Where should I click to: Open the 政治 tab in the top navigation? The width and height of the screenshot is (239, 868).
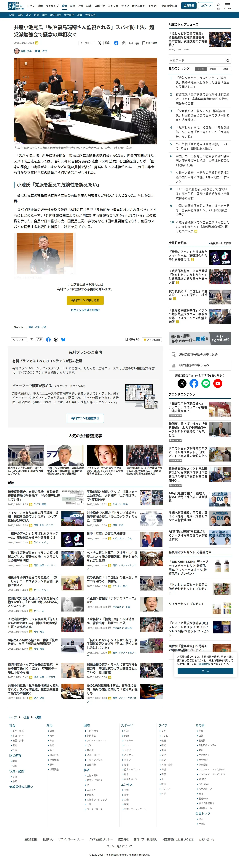pyautogui.click(x=64, y=6)
